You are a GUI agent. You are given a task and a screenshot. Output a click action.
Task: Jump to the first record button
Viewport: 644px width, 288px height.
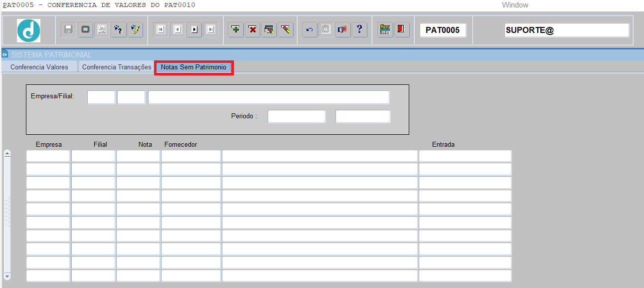pos(161,29)
